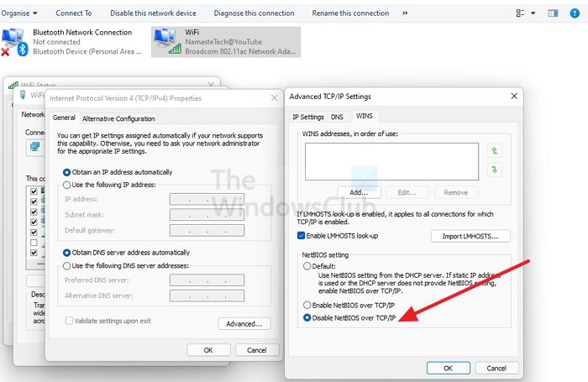The height and width of the screenshot is (382, 588).
Task: Click Add... WINS address button
Action: [x=359, y=193]
